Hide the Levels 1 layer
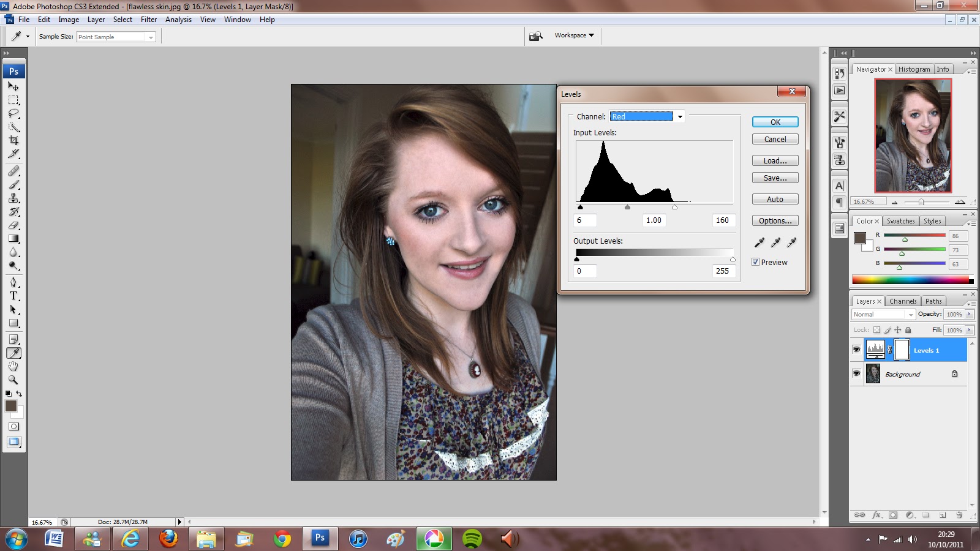 856,350
